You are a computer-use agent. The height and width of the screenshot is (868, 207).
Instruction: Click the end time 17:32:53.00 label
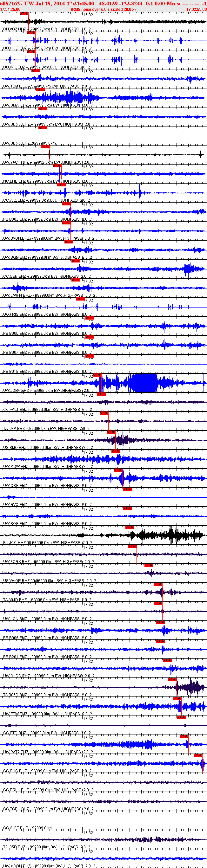tap(196, 10)
